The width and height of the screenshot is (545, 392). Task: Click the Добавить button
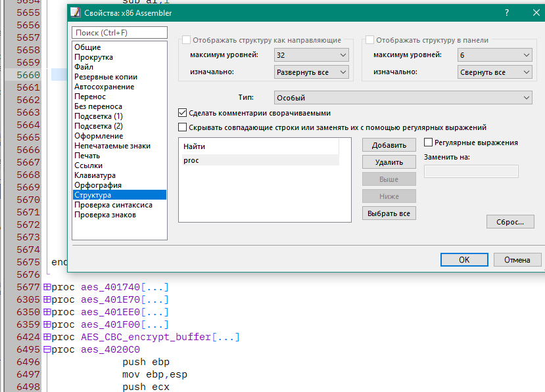click(x=389, y=145)
